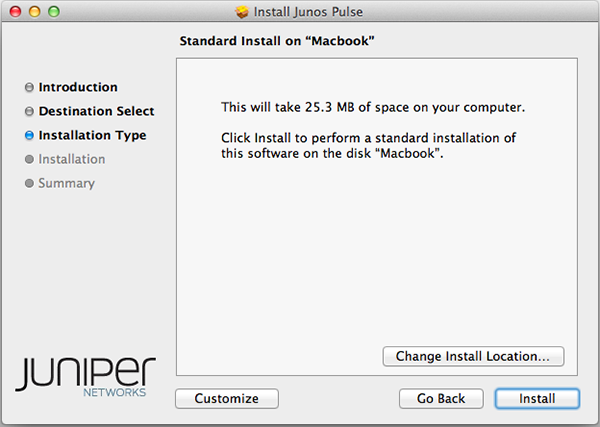Click the Summary step bullet
600x427 pixels.
[29, 184]
